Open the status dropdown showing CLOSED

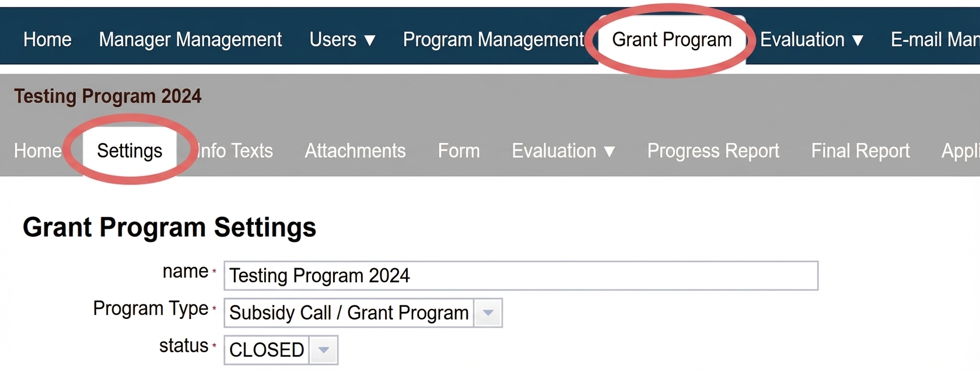[281, 350]
